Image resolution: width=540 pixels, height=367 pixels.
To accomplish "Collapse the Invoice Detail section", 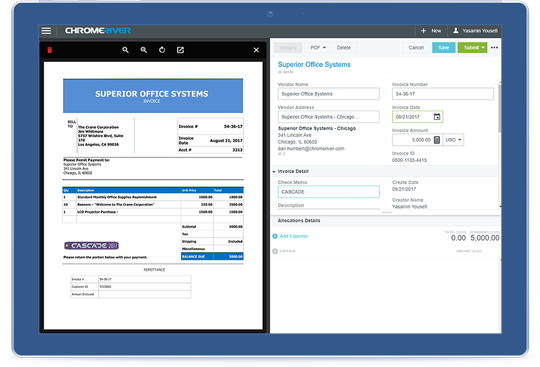I will pyautogui.click(x=274, y=171).
